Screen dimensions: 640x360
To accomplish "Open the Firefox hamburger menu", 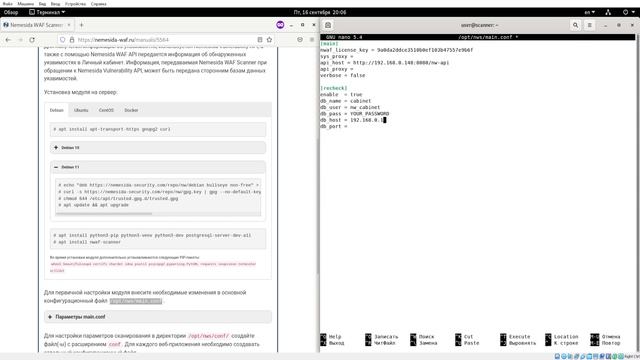I will [x=312, y=40].
